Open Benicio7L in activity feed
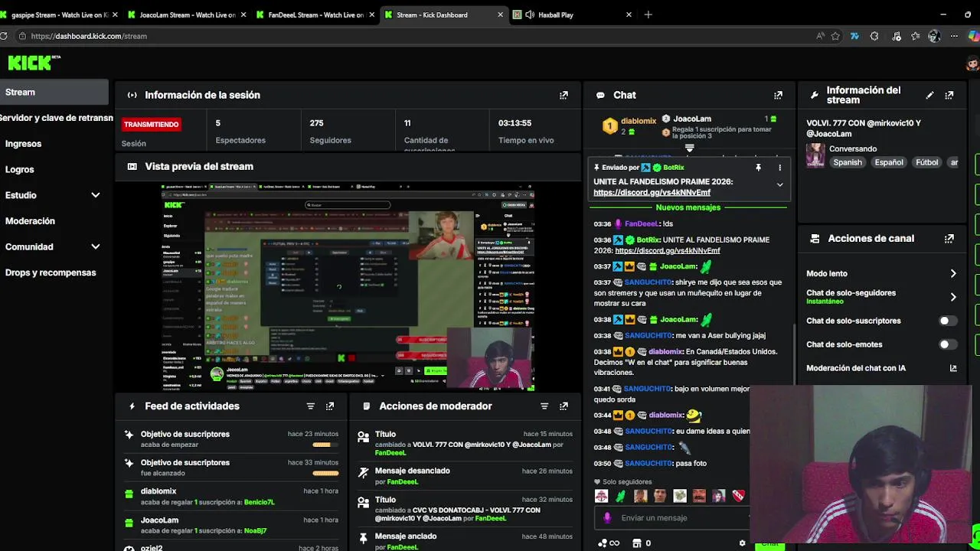 click(259, 502)
